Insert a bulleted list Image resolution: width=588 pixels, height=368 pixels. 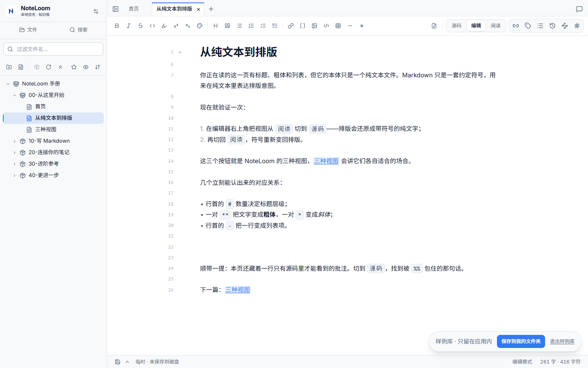click(x=239, y=26)
